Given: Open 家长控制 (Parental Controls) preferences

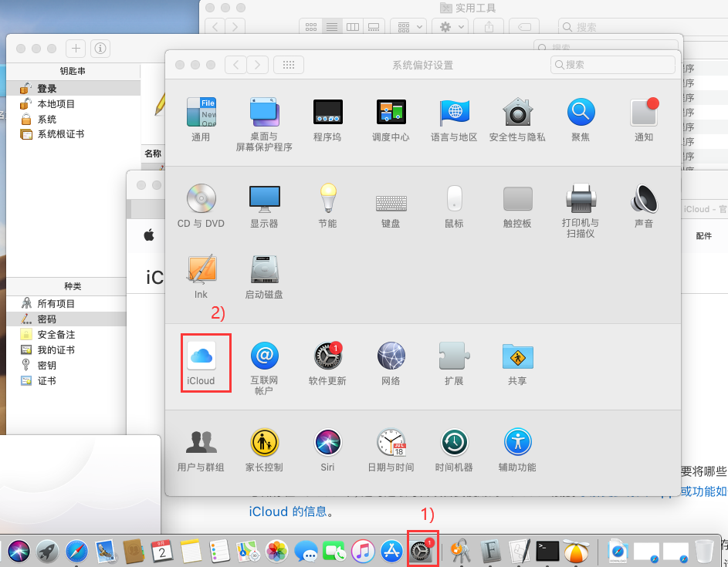Looking at the screenshot, I should click(264, 450).
